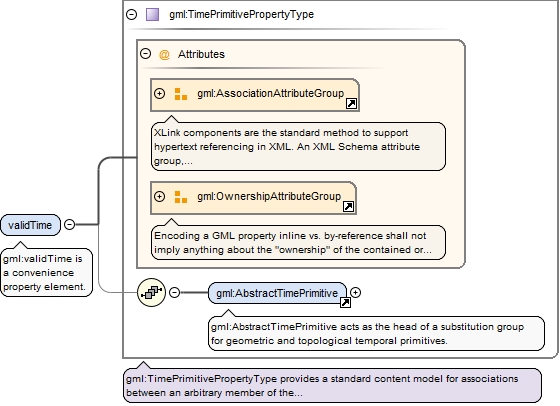Click the orange @ Attributes icon
This screenshot has width=560, height=406.
[x=164, y=55]
